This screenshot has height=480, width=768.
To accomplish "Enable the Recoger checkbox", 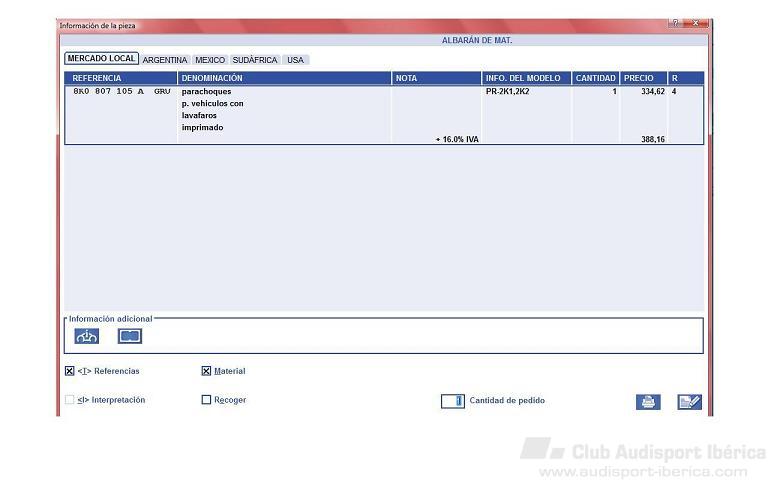I will (x=206, y=400).
